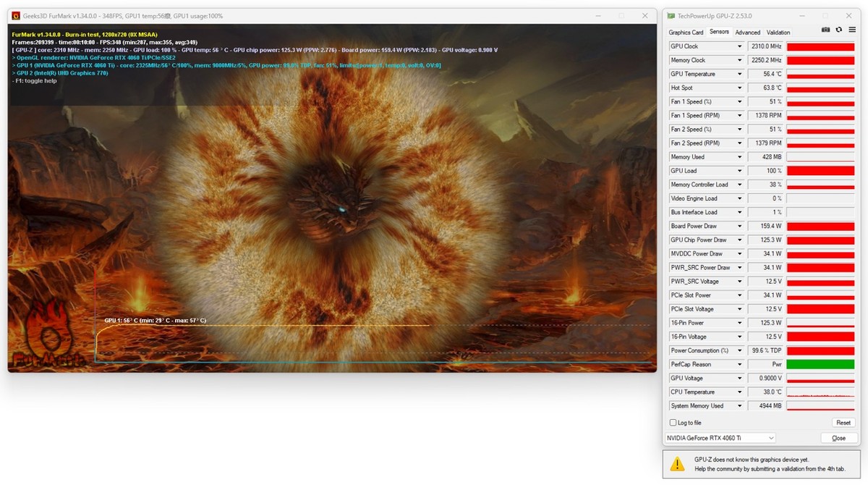Click the Close button in GPU-Z
This screenshot has width=868, height=485.
click(838, 438)
